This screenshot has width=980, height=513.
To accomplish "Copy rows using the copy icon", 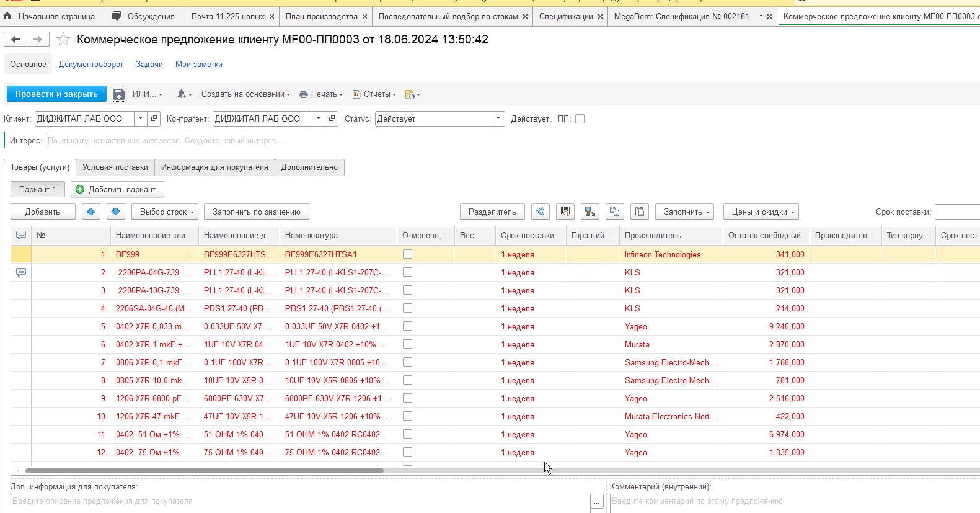I will tap(614, 212).
